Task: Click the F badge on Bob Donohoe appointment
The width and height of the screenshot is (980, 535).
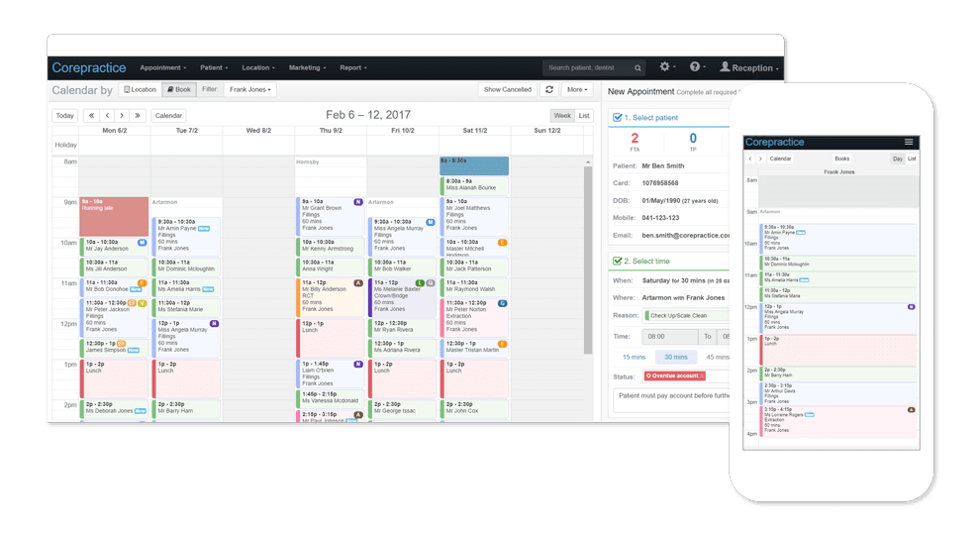Action: point(142,282)
